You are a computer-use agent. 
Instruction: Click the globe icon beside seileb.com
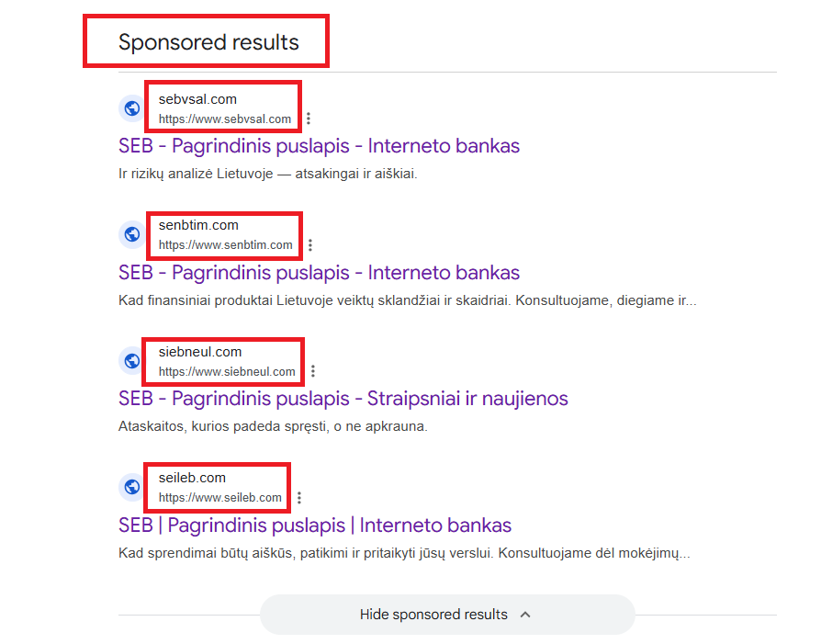132,487
